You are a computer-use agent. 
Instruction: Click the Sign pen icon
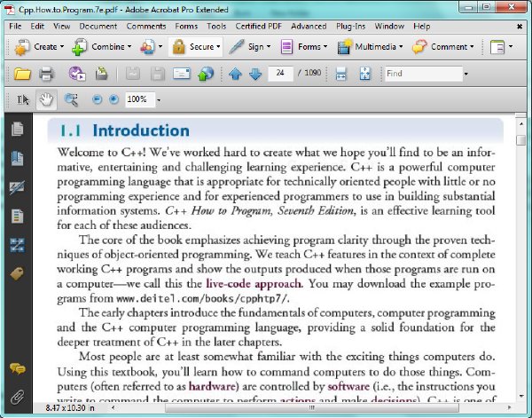coord(237,47)
